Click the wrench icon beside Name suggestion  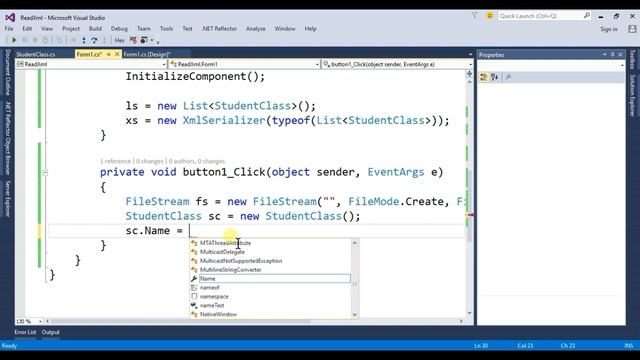click(194, 279)
